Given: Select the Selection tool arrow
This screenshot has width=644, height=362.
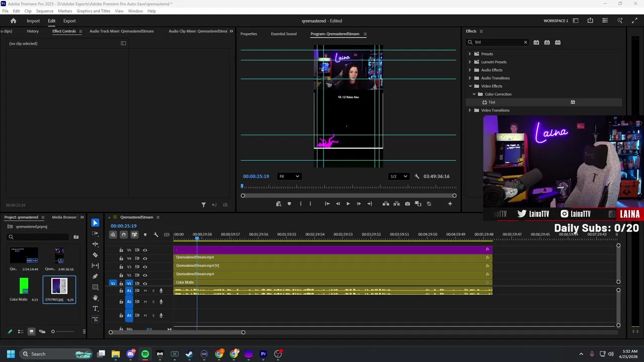Looking at the screenshot, I should (x=95, y=222).
